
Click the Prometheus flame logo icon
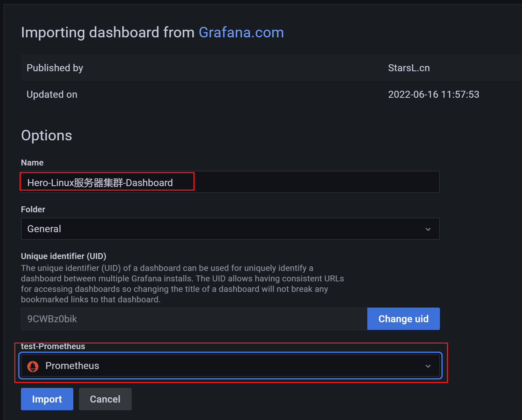(33, 366)
